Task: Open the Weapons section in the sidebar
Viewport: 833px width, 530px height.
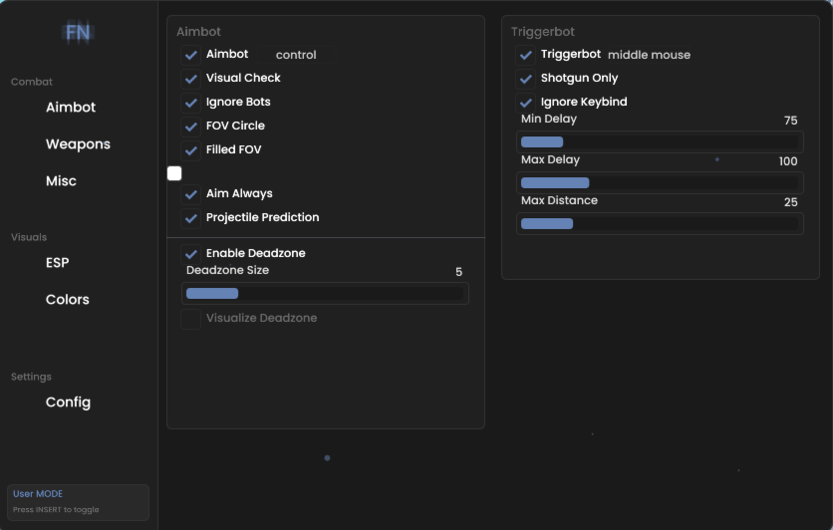Action: 78,144
